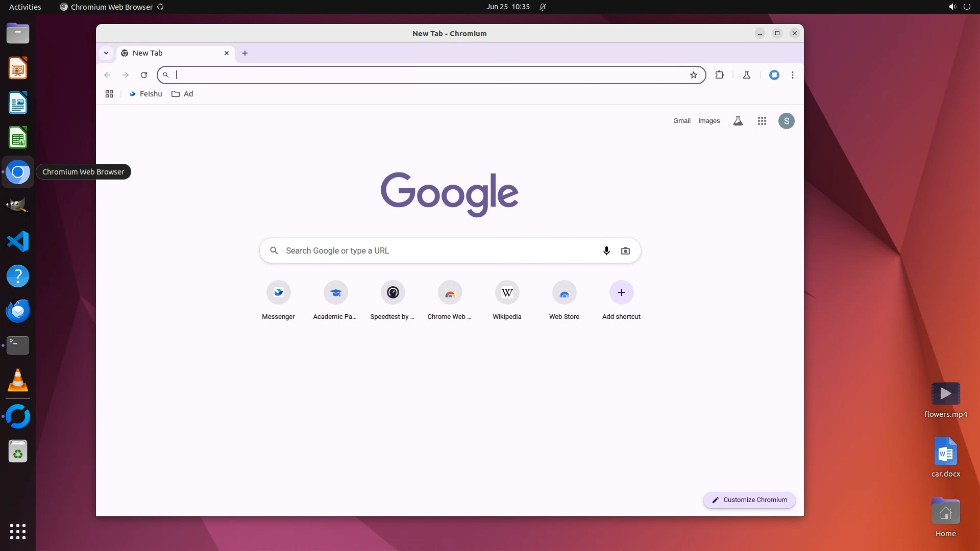Open VLC media player from dock
This screenshot has height=551, width=980.
[18, 381]
